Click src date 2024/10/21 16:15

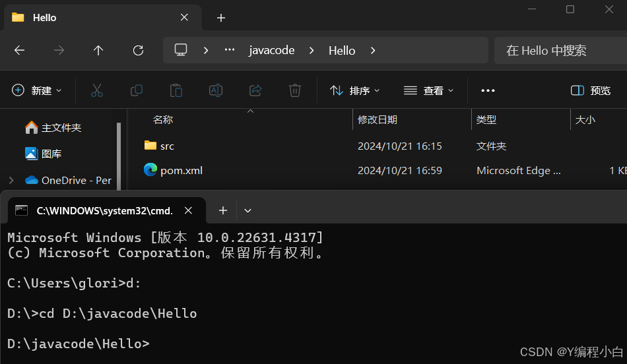pos(400,146)
